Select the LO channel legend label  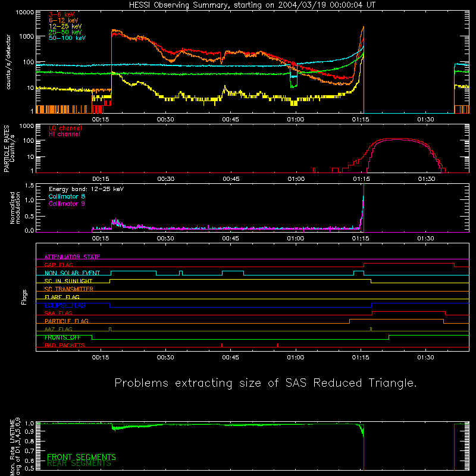(65, 128)
